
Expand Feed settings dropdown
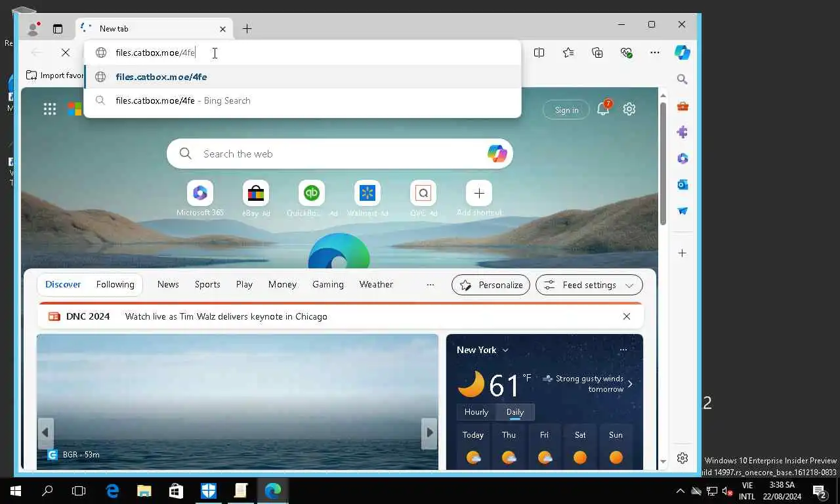[589, 285]
